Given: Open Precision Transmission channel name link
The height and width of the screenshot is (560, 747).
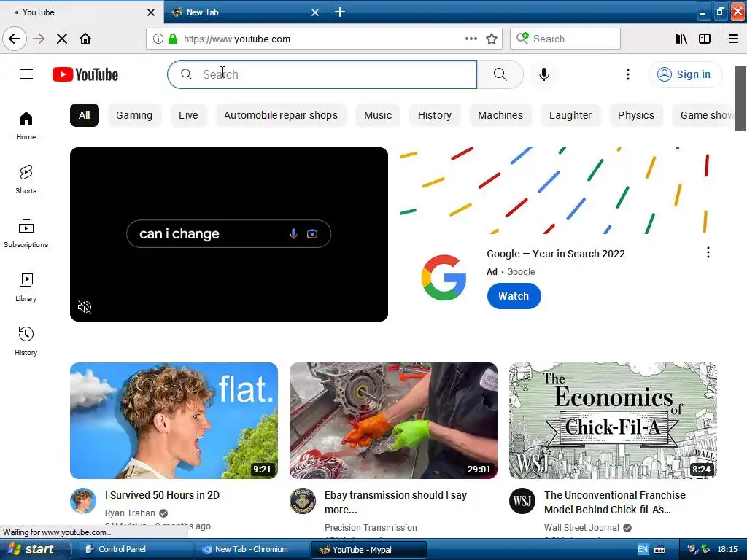Looking at the screenshot, I should tap(371, 528).
